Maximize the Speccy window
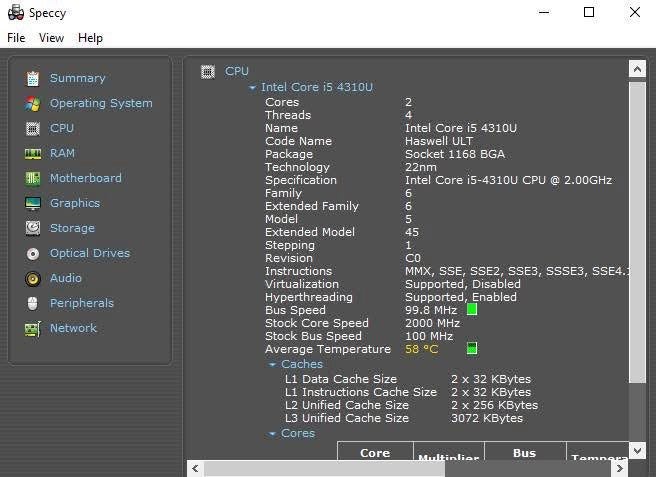656x477 pixels. coord(589,12)
